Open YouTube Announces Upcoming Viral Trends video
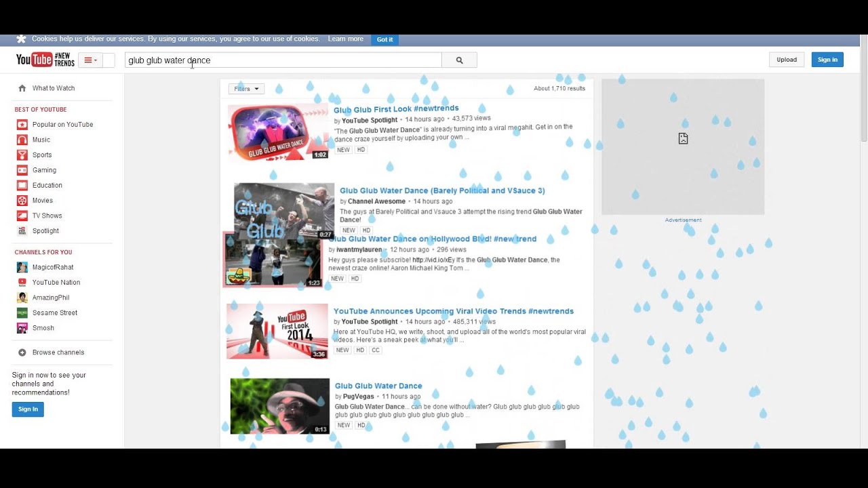 454,312
